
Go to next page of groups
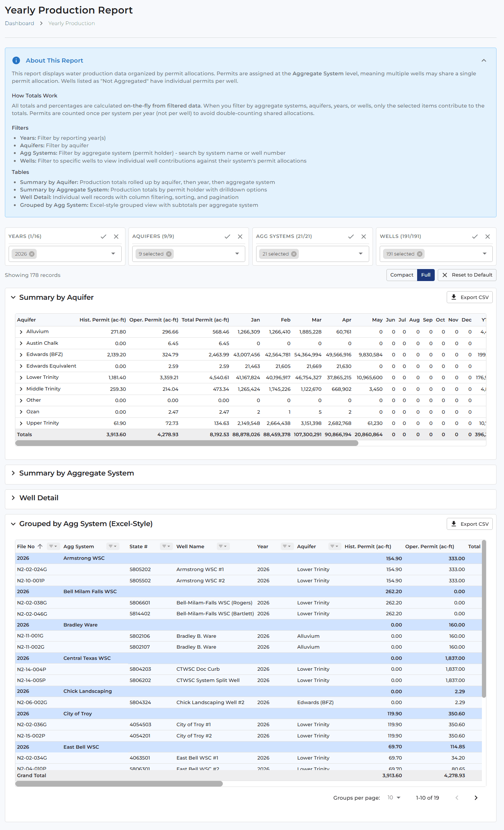coord(476,798)
